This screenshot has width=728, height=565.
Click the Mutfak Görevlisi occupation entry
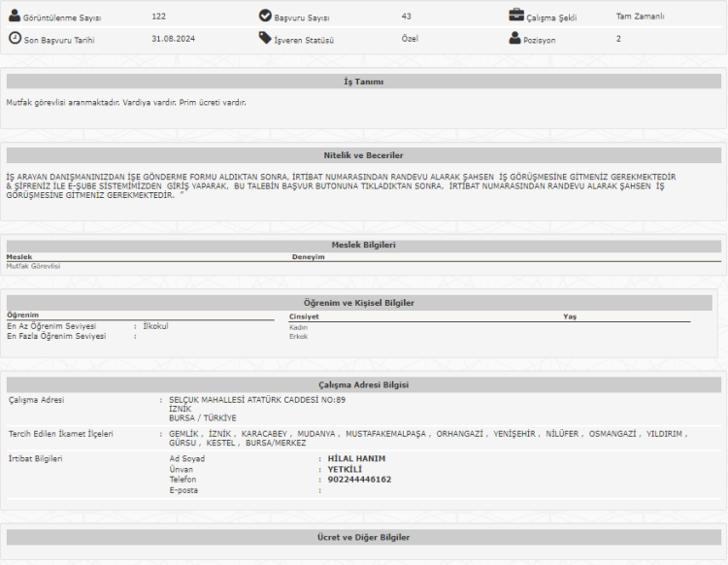[x=33, y=266]
